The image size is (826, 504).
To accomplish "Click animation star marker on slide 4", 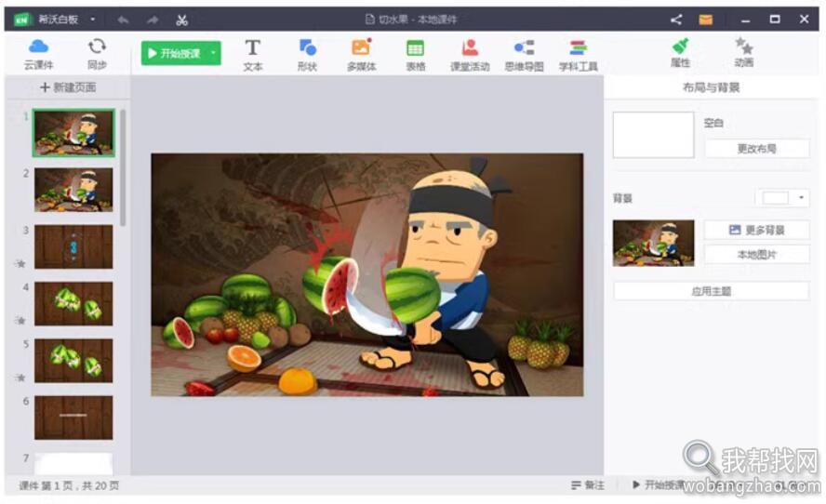I will click(21, 320).
